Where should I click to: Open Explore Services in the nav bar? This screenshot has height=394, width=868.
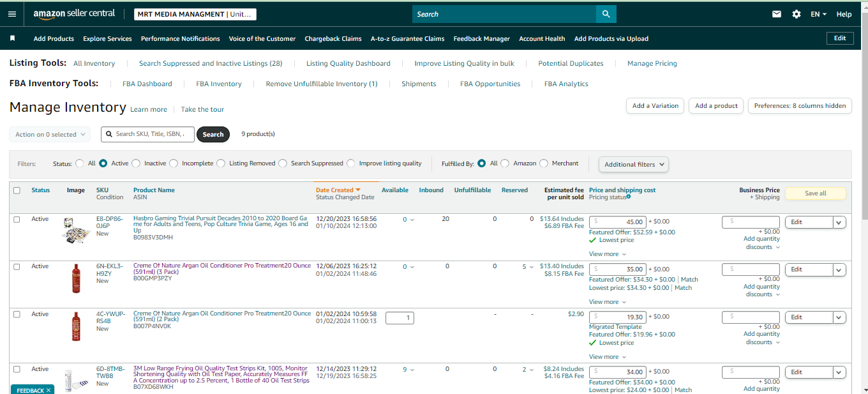(107, 38)
